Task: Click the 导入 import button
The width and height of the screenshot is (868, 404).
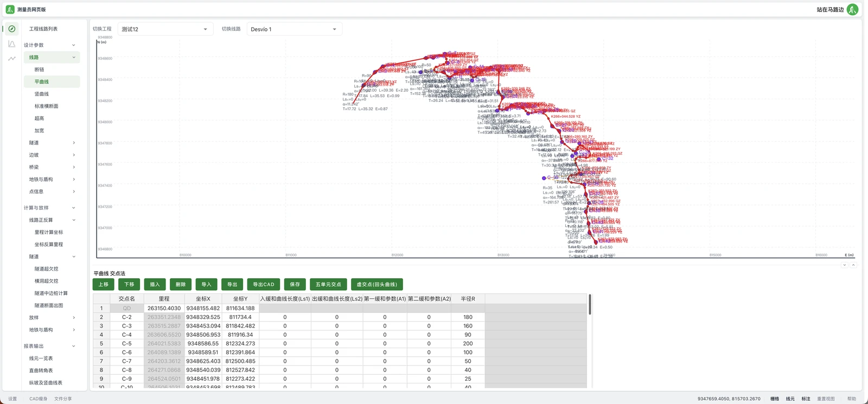Action: click(x=206, y=284)
